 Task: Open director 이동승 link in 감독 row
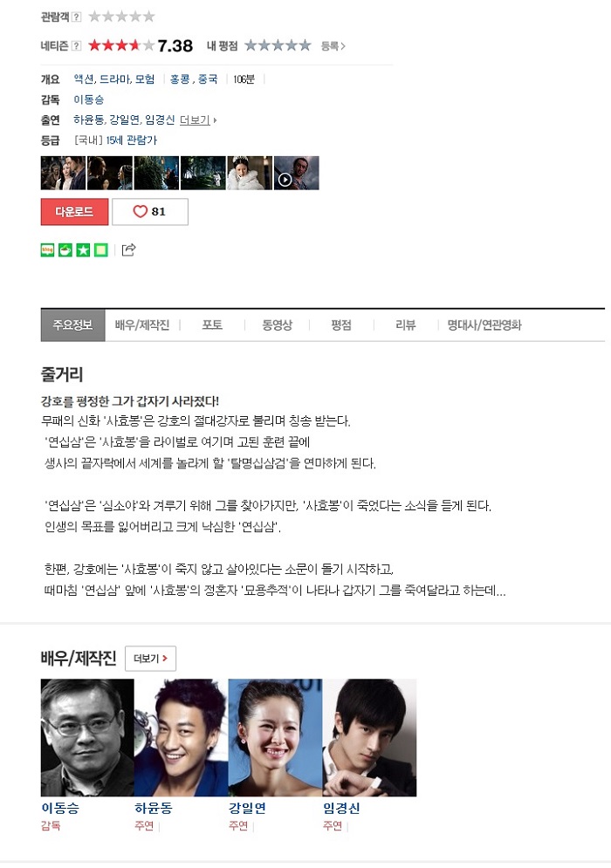[x=89, y=99]
